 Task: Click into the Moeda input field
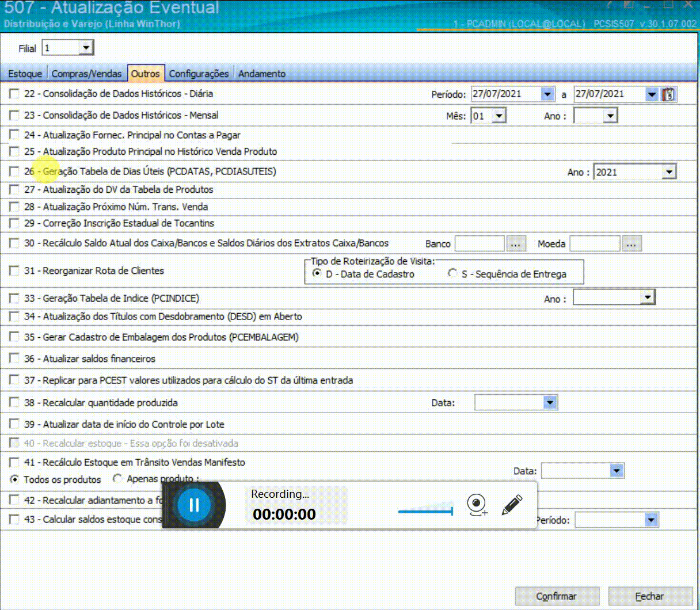coord(595,244)
